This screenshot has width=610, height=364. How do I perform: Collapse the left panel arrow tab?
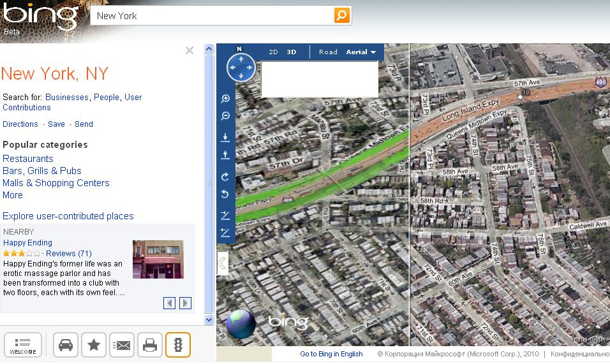tap(222, 263)
